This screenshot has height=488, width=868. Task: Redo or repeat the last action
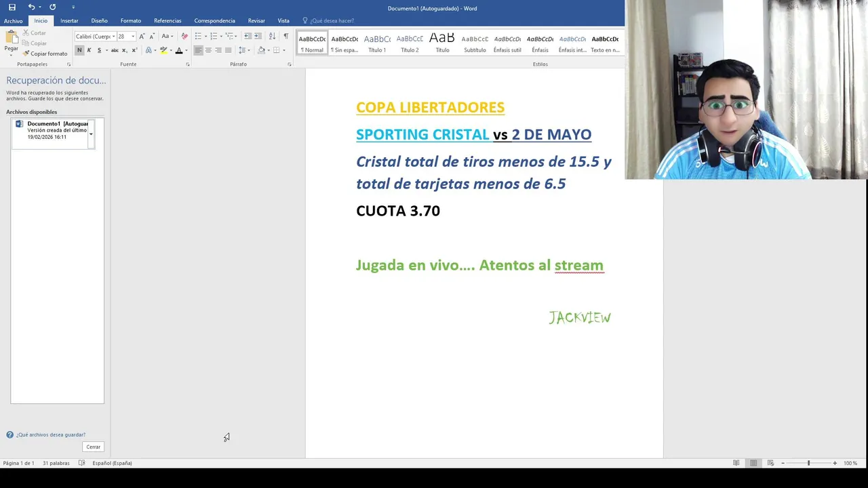52,7
